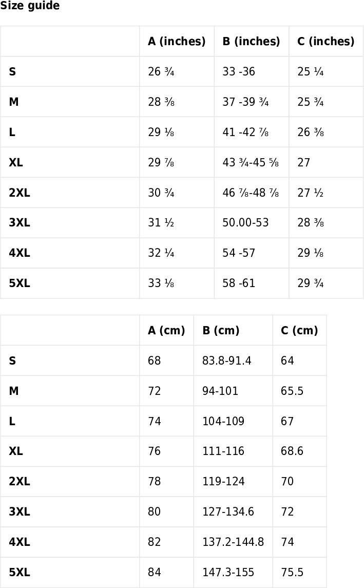Screen dimensions: 364x588
Task: Select the 41 -42 ⅞ cell for size L
Action: coord(245,132)
